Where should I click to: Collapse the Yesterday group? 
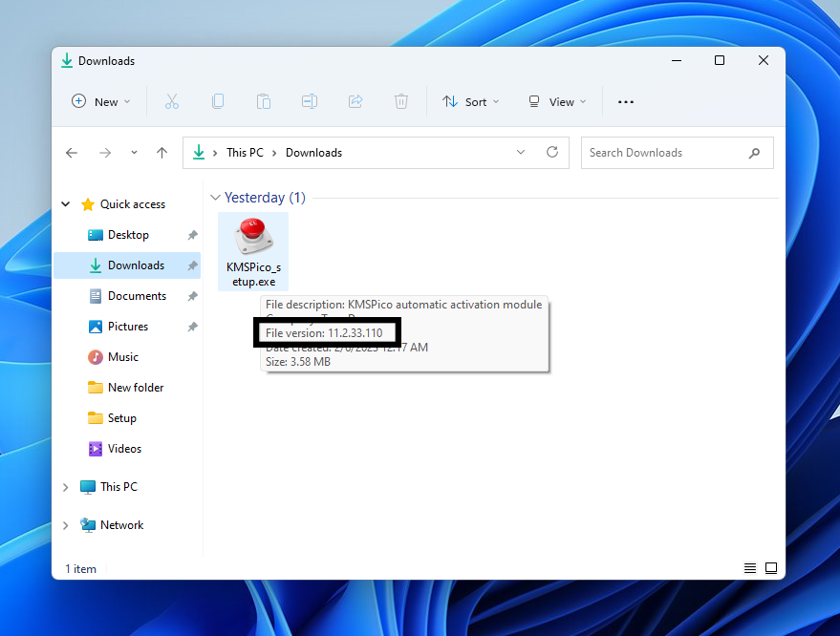(215, 198)
